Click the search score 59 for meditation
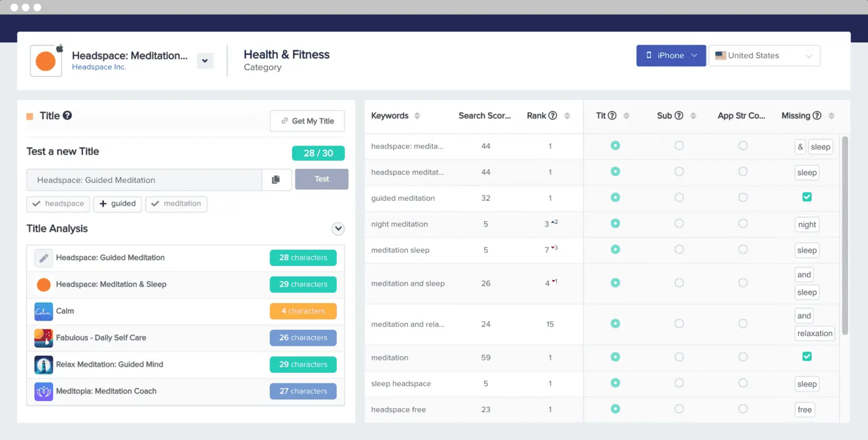This screenshot has width=868, height=440. (486, 358)
